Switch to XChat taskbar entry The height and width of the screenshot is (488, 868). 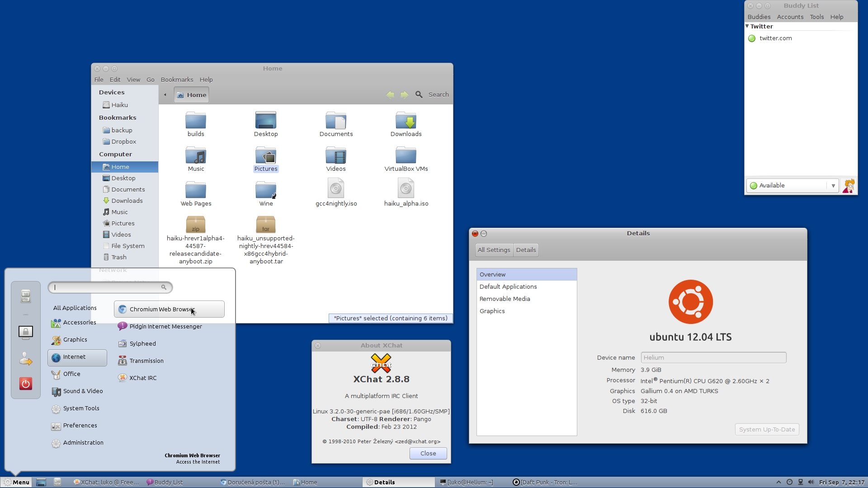(x=107, y=482)
